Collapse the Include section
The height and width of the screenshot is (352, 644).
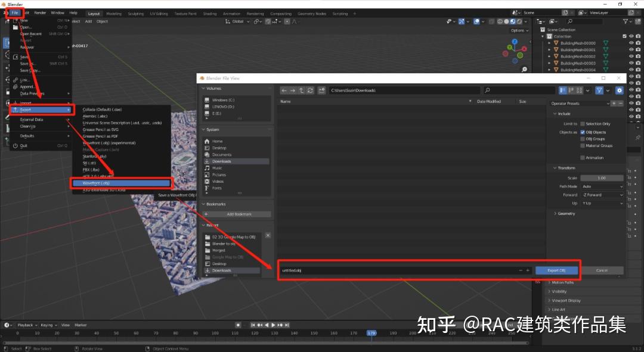562,114
